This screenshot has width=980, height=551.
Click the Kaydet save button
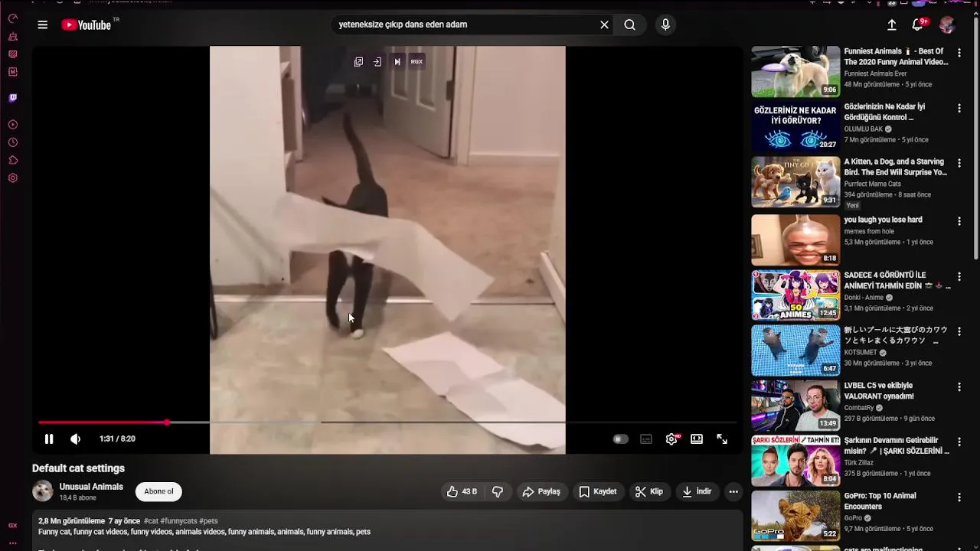coord(598,491)
